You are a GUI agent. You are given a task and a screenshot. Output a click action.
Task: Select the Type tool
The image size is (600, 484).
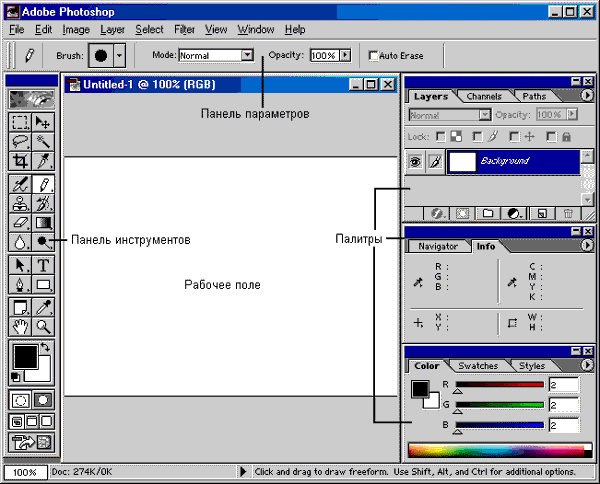click(x=43, y=265)
